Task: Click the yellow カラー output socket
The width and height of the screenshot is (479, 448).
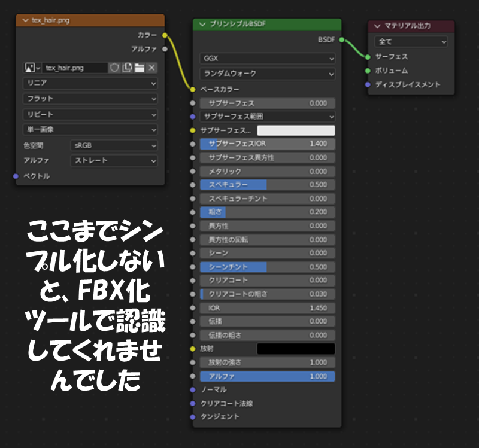Action: pos(165,35)
